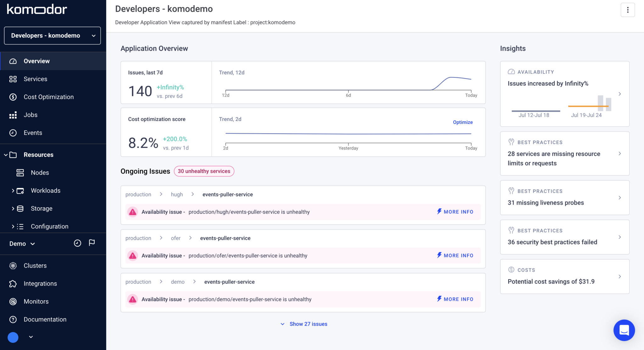The image size is (644, 350).
Task: Click the Clusters helm icon
Action: pos(13,266)
